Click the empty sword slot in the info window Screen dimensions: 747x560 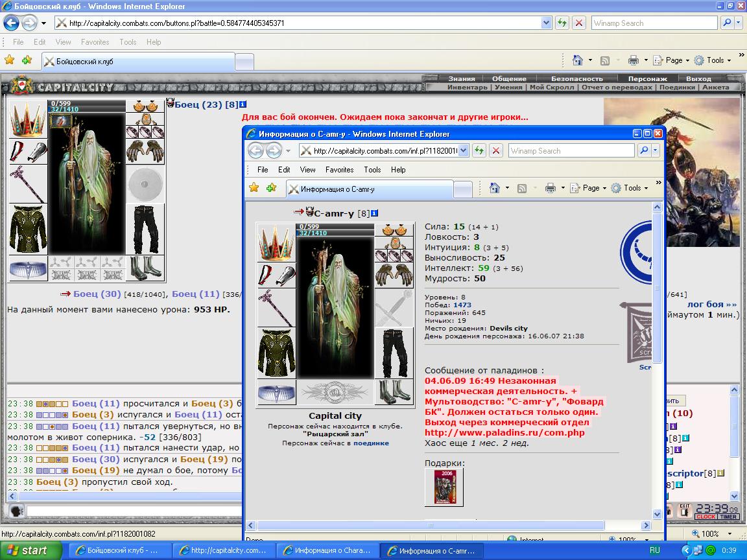coord(394,308)
